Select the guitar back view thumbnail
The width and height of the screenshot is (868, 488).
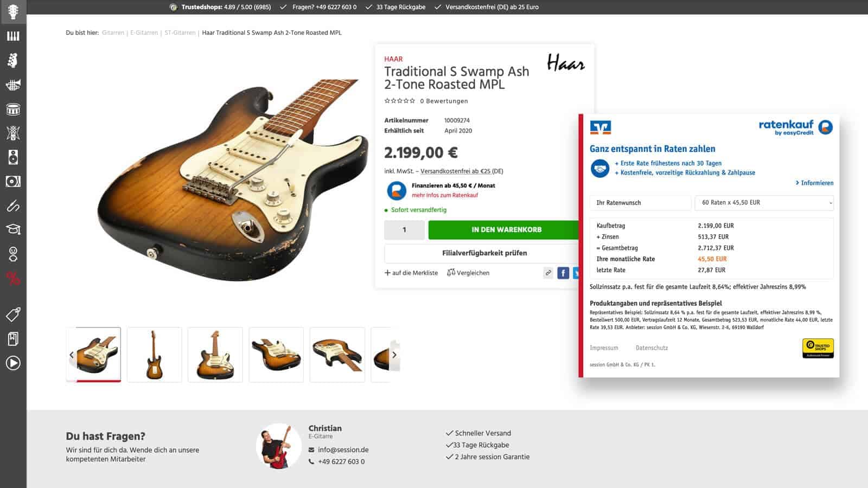tap(155, 355)
